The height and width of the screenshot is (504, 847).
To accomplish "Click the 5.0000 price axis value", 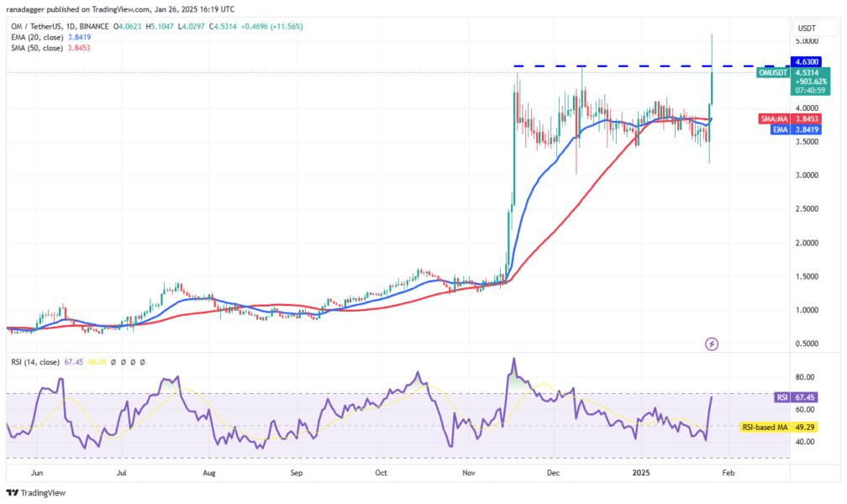I will tap(807, 41).
